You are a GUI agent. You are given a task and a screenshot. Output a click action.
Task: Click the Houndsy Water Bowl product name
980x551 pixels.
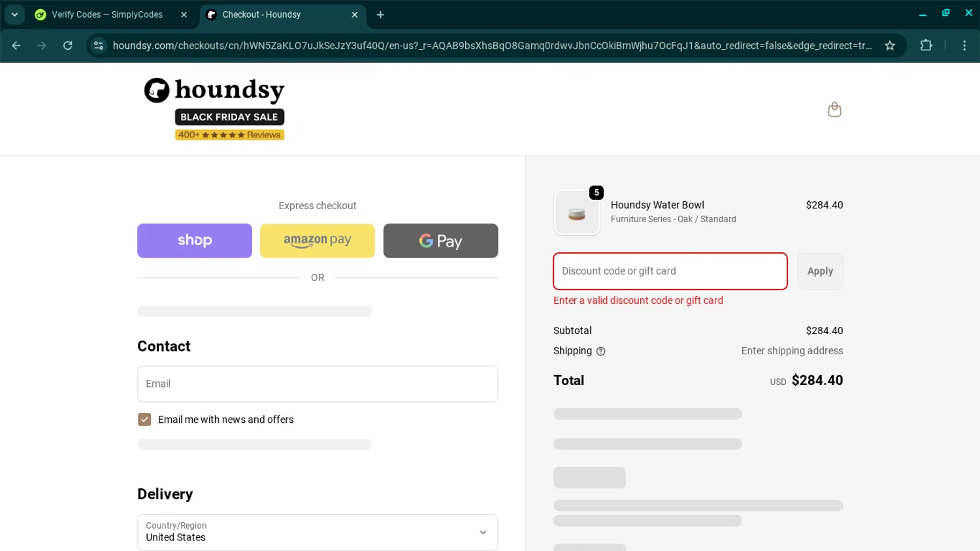pos(657,205)
